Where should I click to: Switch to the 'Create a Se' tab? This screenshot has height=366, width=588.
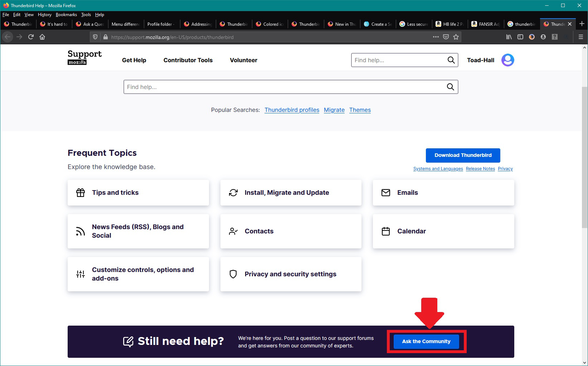pyautogui.click(x=378, y=24)
